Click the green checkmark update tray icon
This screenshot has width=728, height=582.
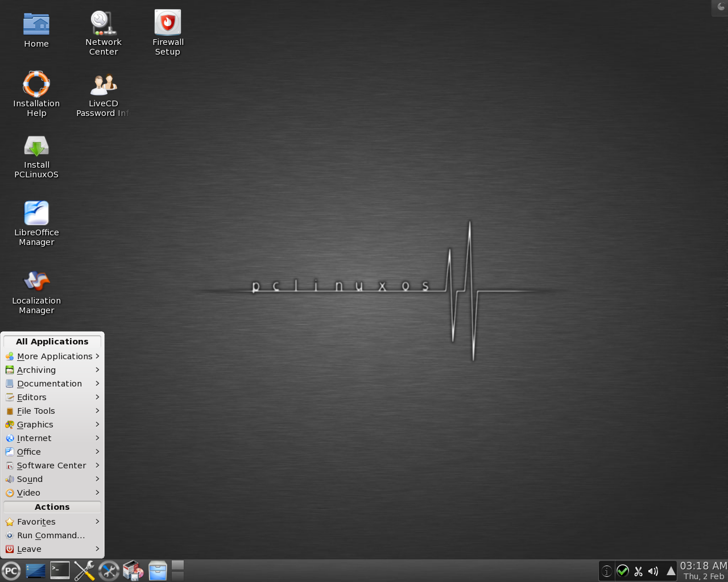pos(623,571)
